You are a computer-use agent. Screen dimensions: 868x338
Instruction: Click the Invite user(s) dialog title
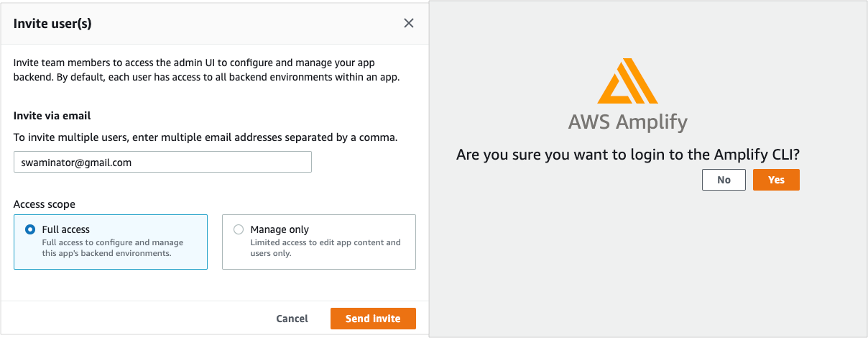point(52,24)
